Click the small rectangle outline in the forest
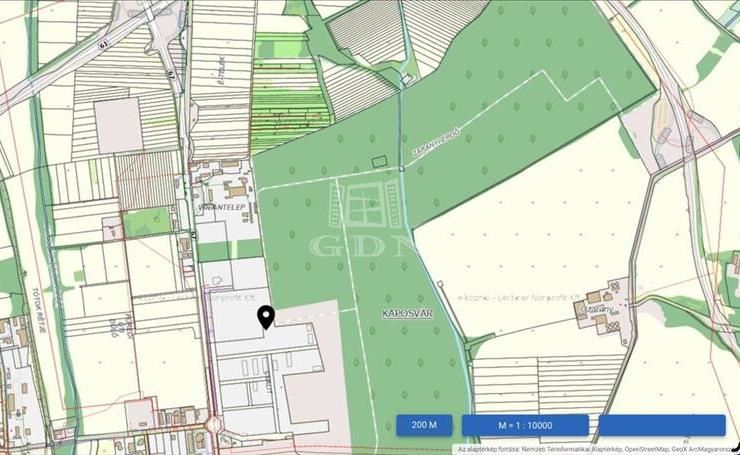740x455 pixels. coord(378,161)
